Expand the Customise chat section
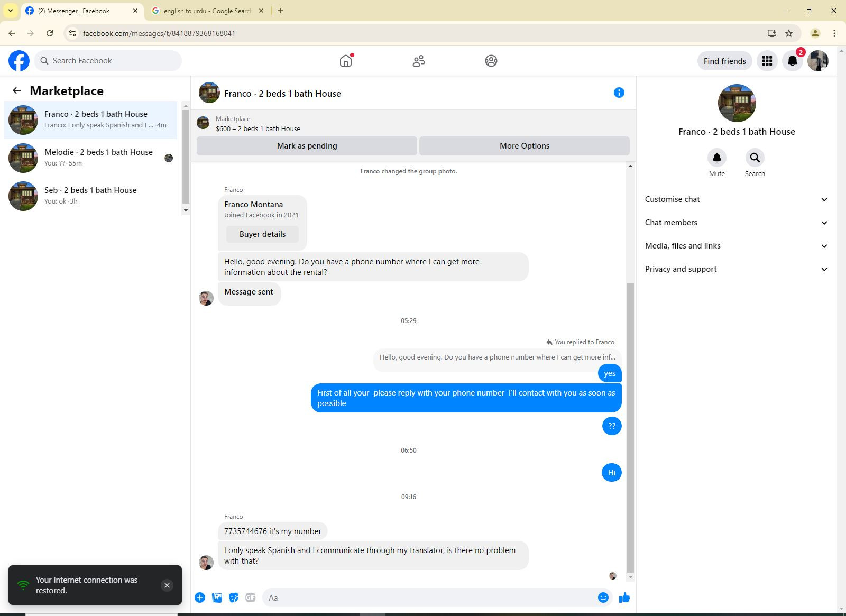The image size is (846, 616). tap(736, 199)
